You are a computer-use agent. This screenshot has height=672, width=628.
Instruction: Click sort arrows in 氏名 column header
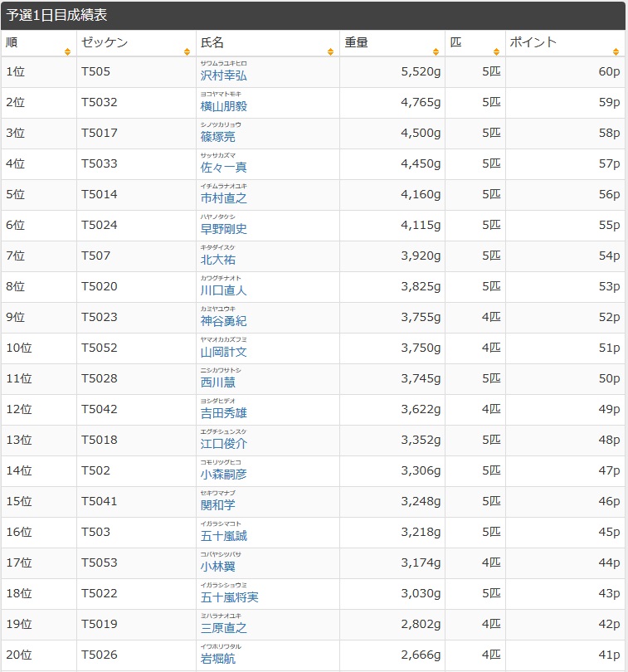pyautogui.click(x=330, y=52)
